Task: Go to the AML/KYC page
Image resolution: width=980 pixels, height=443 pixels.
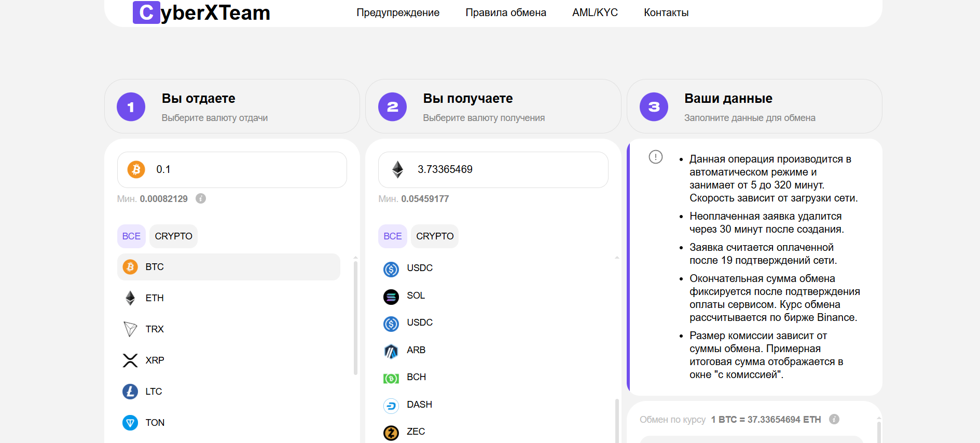Action: 595,12
